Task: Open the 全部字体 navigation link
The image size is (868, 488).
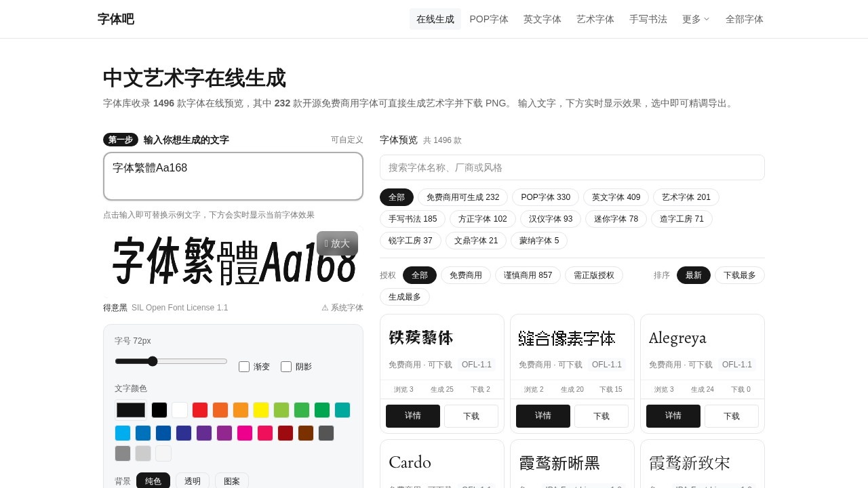Action: pyautogui.click(x=745, y=19)
